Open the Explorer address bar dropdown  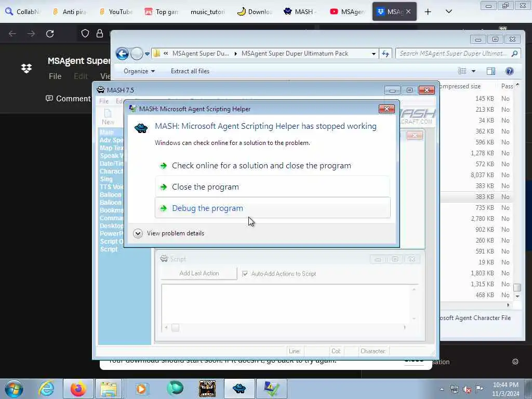374,54
